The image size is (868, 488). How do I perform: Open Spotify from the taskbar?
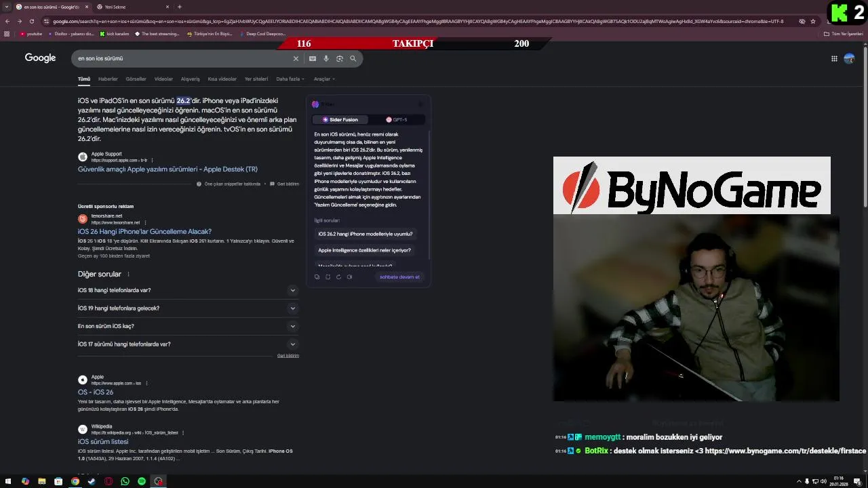pyautogui.click(x=142, y=481)
